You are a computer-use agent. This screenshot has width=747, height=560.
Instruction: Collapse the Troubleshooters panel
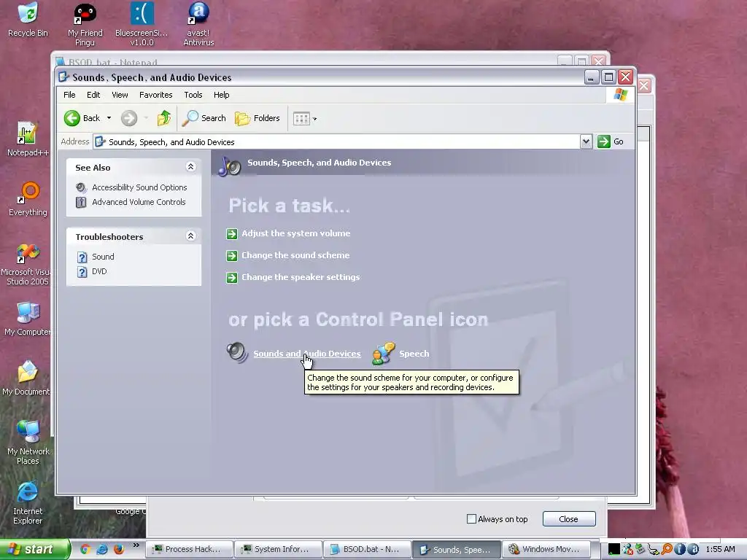pyautogui.click(x=190, y=236)
